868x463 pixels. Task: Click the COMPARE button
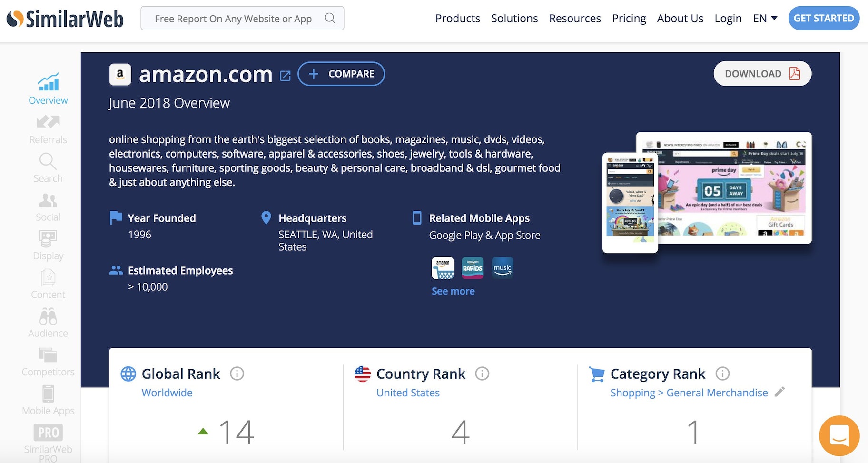341,74
